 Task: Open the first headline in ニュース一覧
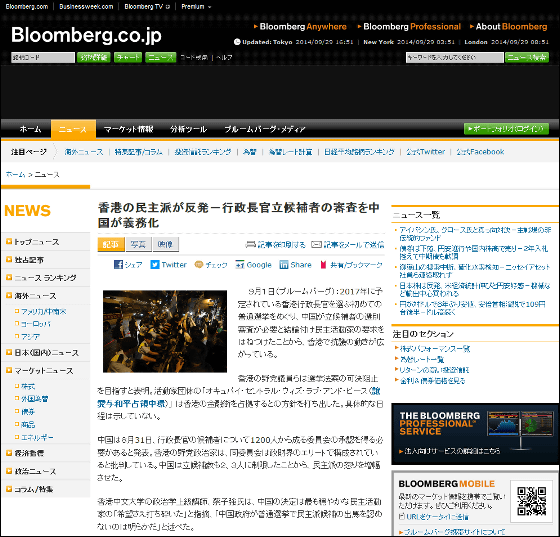475,234
